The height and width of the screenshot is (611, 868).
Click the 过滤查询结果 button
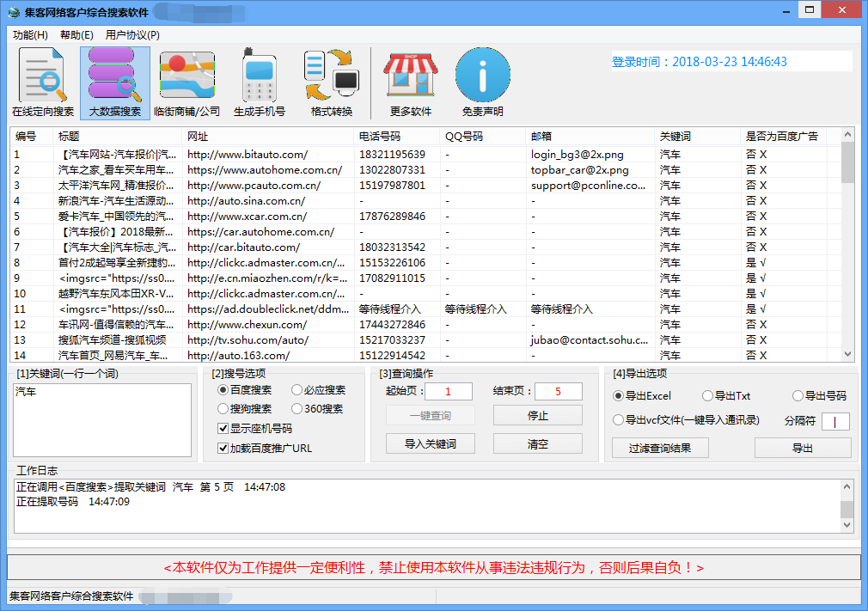pos(660,448)
